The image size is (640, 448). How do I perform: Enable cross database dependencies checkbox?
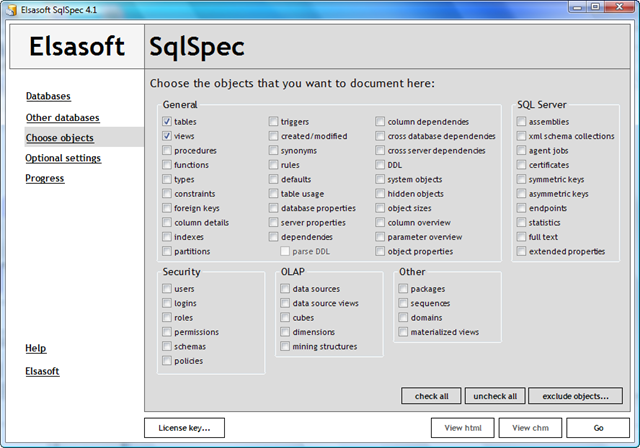[x=380, y=136]
